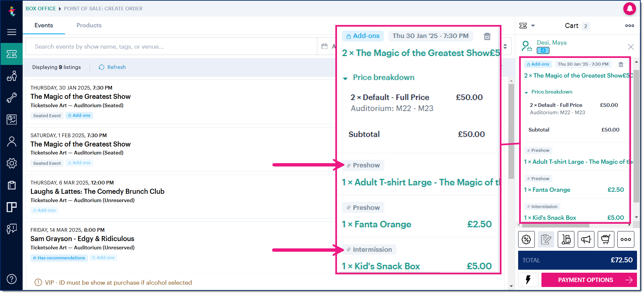Click the customer profile icon in cart
644x294 pixels.
point(526,46)
